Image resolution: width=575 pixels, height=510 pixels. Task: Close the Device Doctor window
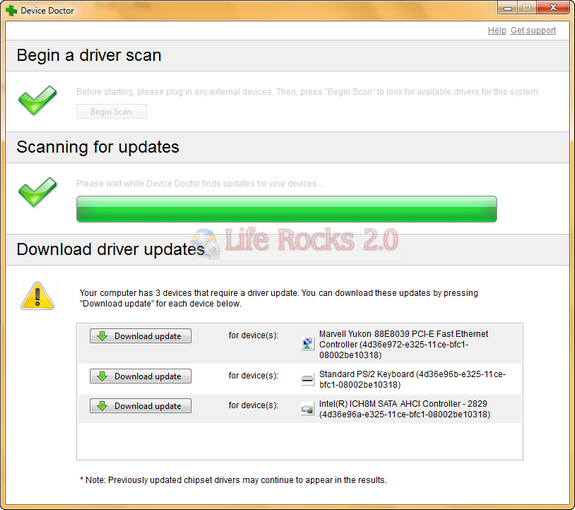tap(553, 7)
